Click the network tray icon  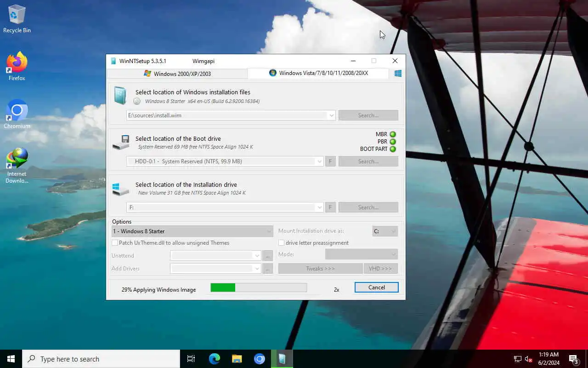tap(518, 359)
